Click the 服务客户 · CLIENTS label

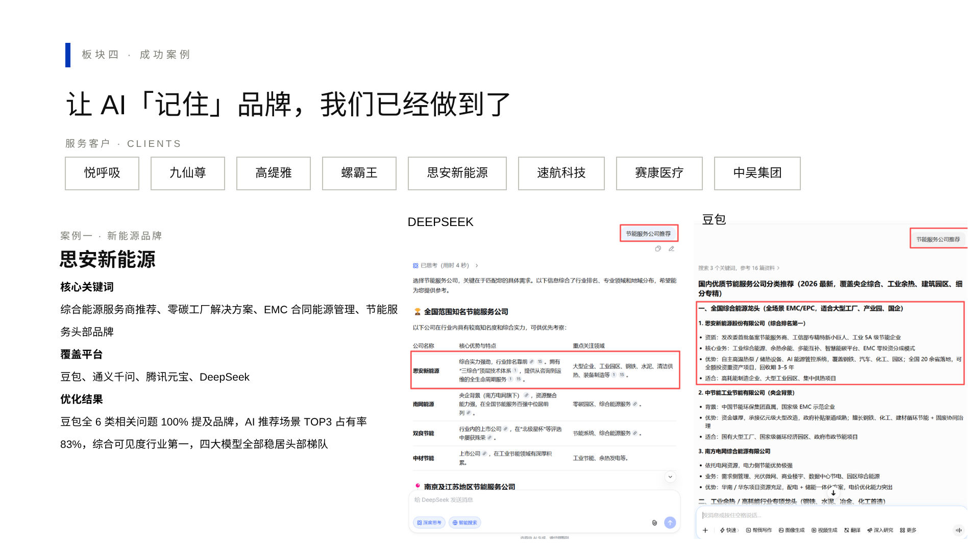(x=124, y=144)
